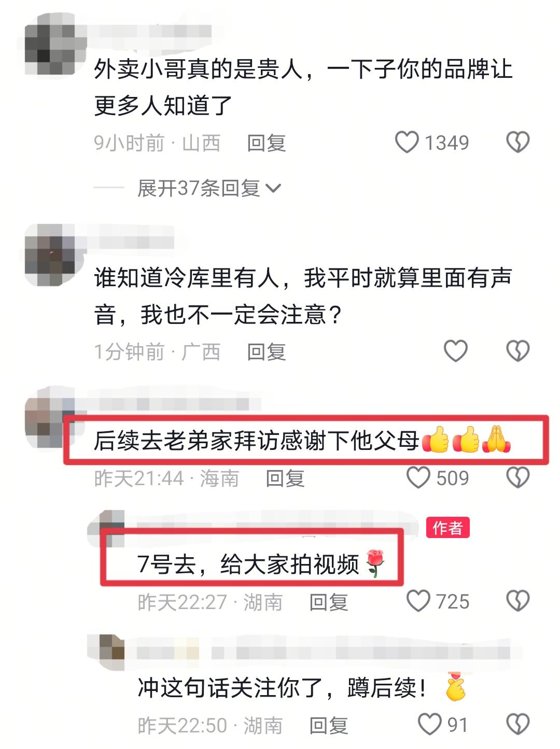Reply to the Guangxi comment
Viewport: 560px width, 749px height.
pyautogui.click(x=267, y=351)
